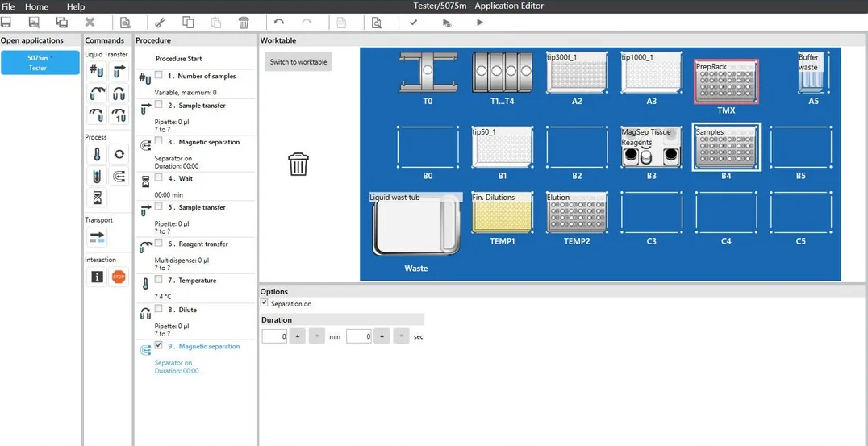This screenshot has width=868, height=446.
Task: Cut the selected step with scissors icon
Action: pyautogui.click(x=160, y=23)
